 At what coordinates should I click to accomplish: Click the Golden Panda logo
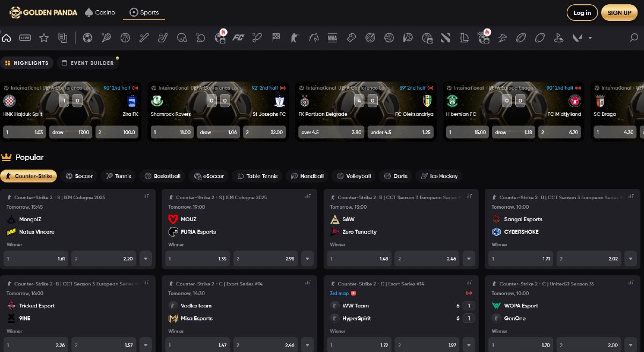click(x=43, y=12)
